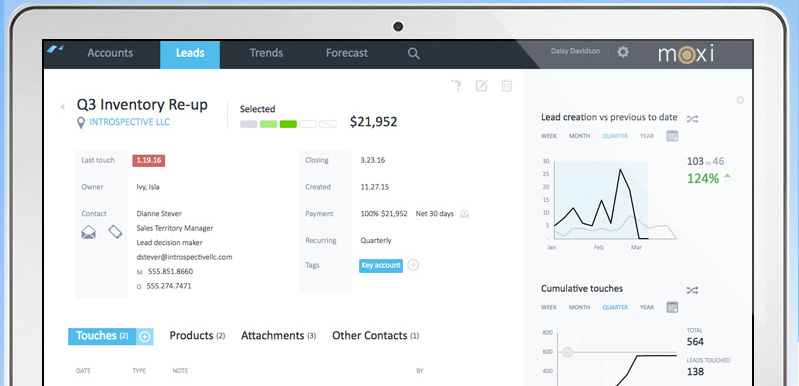Image resolution: width=799 pixels, height=386 pixels.
Task: Open calendar picker for Lead creation chart
Action: [672, 135]
